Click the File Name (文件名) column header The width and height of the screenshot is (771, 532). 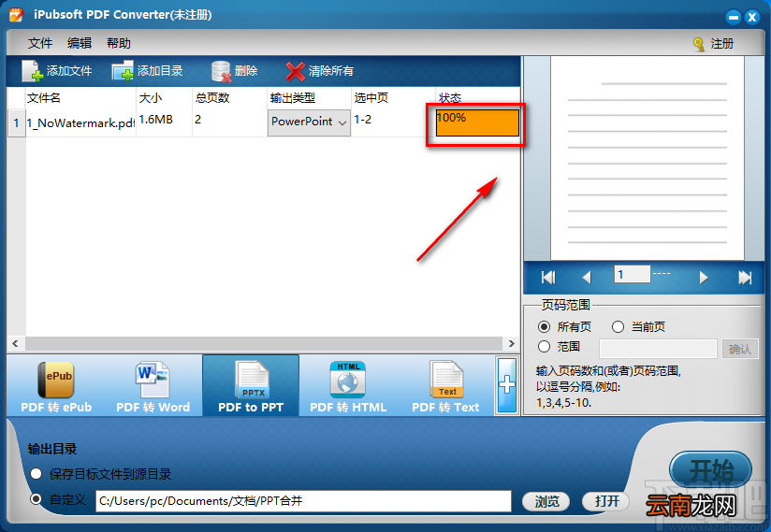coord(80,98)
